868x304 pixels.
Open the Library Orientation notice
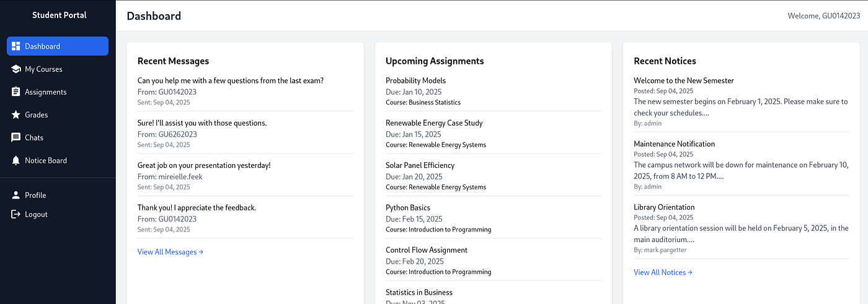[x=664, y=207]
